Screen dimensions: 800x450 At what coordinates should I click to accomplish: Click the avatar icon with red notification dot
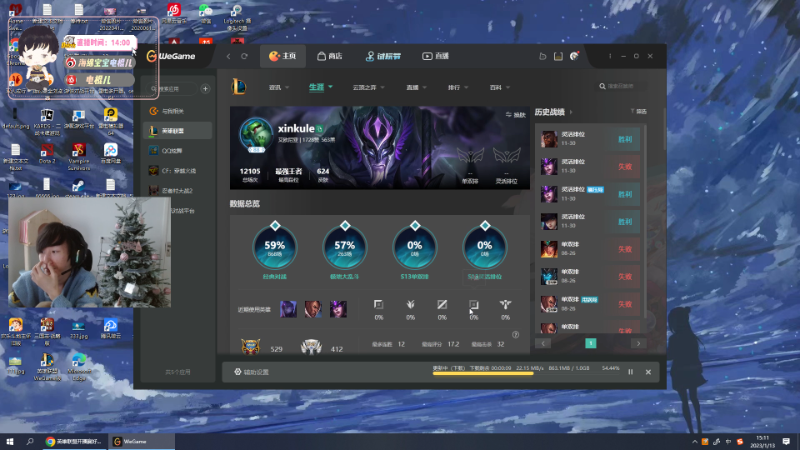[574, 56]
